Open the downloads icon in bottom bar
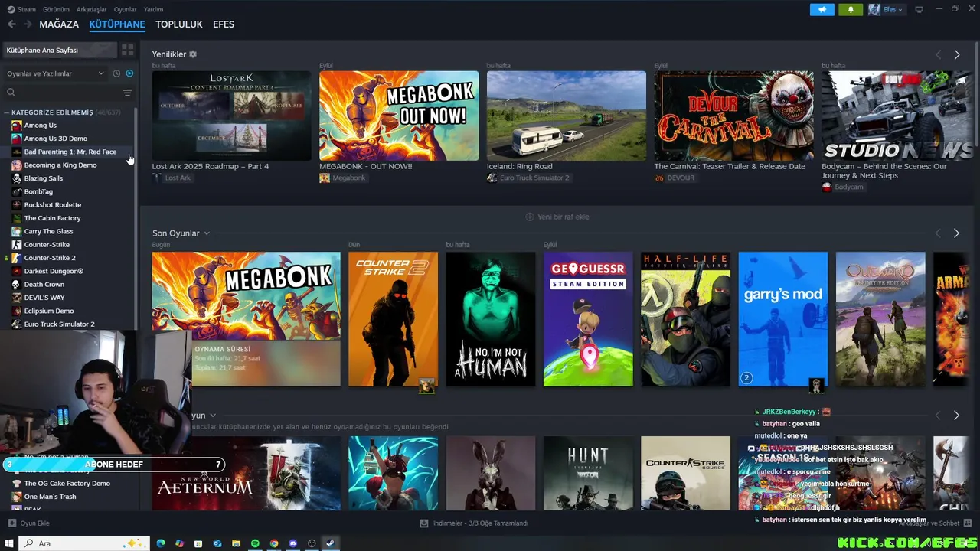The image size is (980, 551). click(424, 523)
